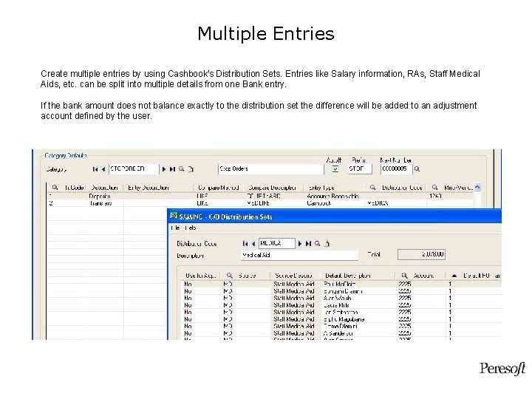Go to next Distribution Code record
The height and width of the screenshot is (399, 532).
(300, 244)
